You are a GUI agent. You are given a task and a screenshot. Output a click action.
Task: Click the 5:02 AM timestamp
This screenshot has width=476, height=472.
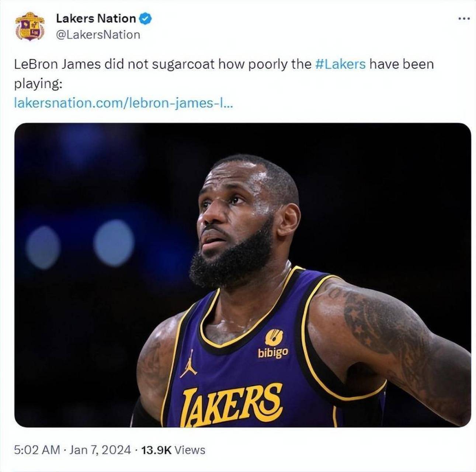[x=37, y=450]
